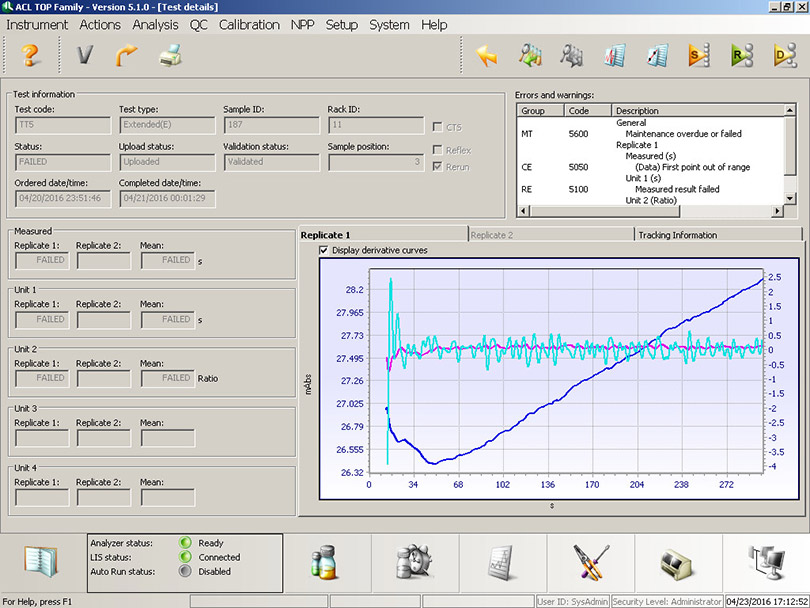This screenshot has height=608, width=810.
Task: Open the pliers and screwdriver maintenance icon
Action: coord(591,562)
